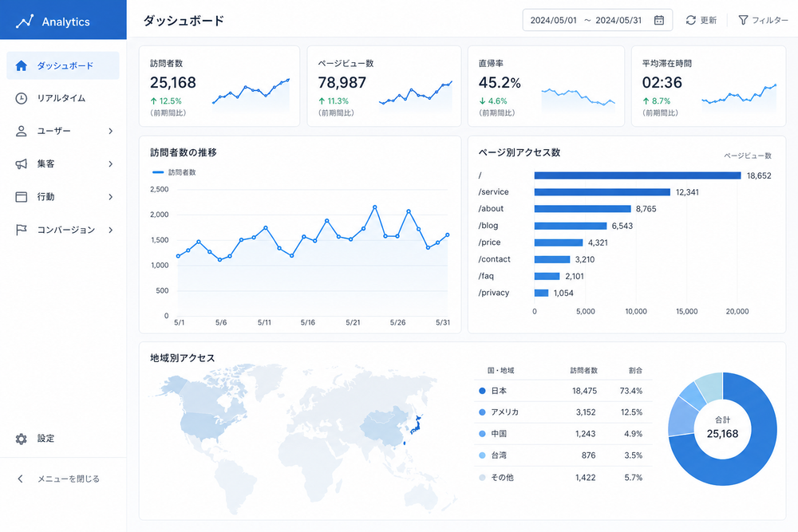This screenshot has height=532, width=798.
Task: Click the home icon beside ダッシュボード
Action: pyautogui.click(x=21, y=65)
